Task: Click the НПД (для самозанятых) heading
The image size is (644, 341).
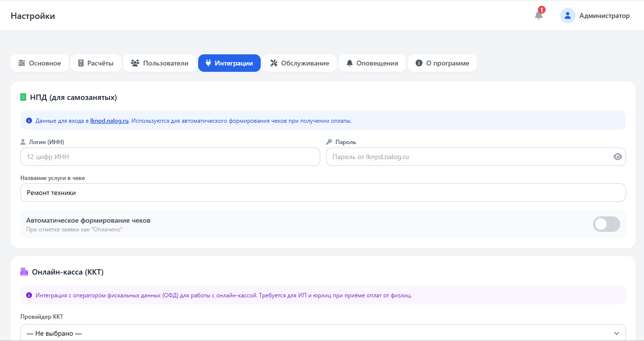Action: point(74,97)
